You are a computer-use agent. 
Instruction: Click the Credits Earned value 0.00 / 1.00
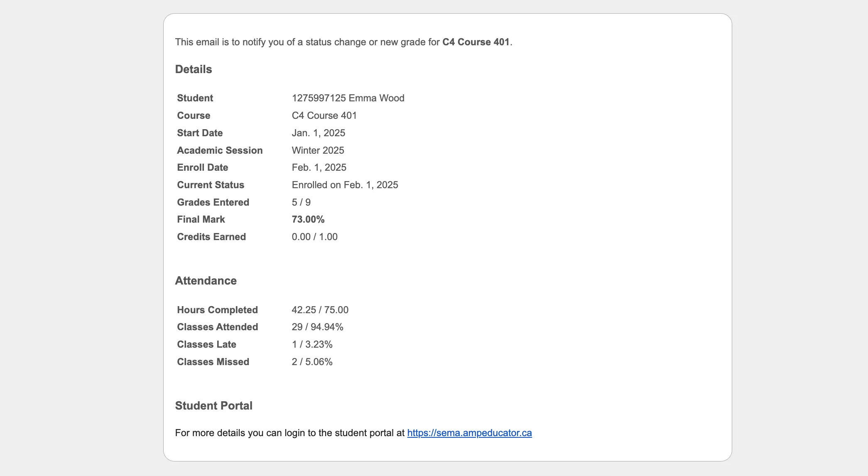tap(315, 237)
